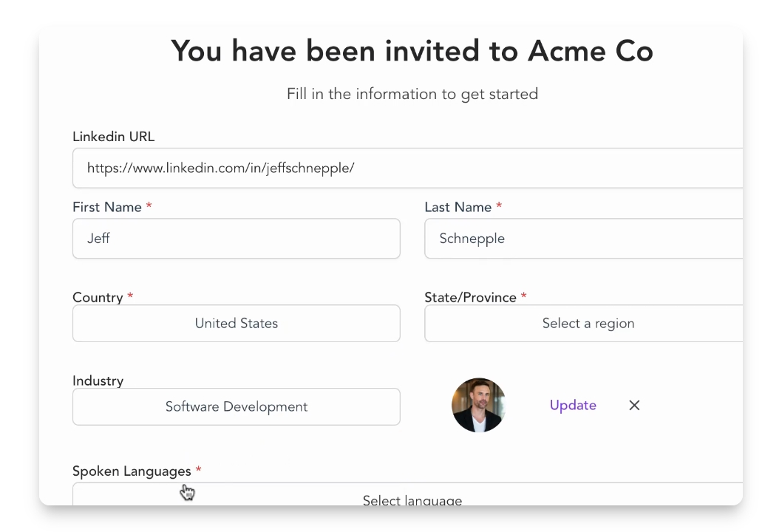Viewport: 782px width, 532px height.
Task: Click the red asterisk beside Spoken Languages
Action: (x=198, y=471)
